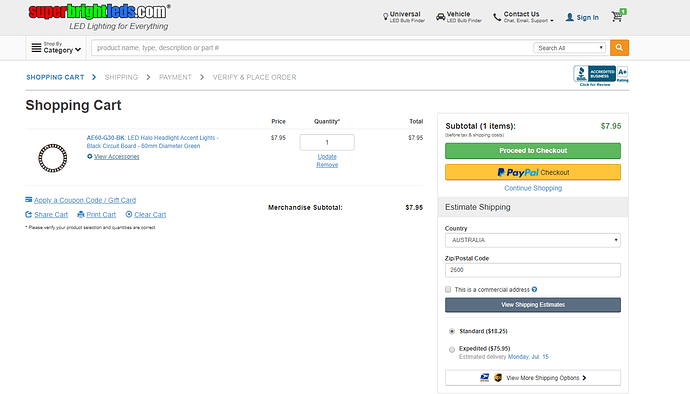Go to the Shopping Cart breadcrumb step
The width and height of the screenshot is (690, 394).
[x=55, y=77]
